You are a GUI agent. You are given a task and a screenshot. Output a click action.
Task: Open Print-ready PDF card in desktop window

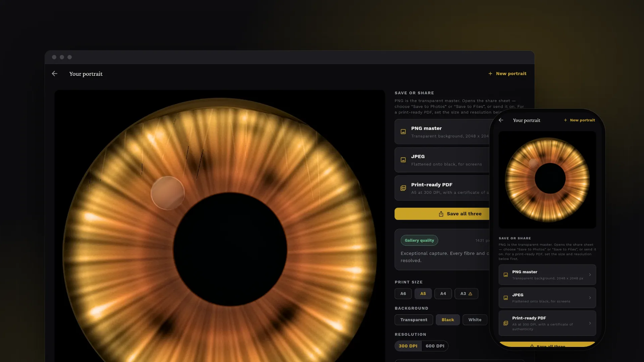point(442,188)
